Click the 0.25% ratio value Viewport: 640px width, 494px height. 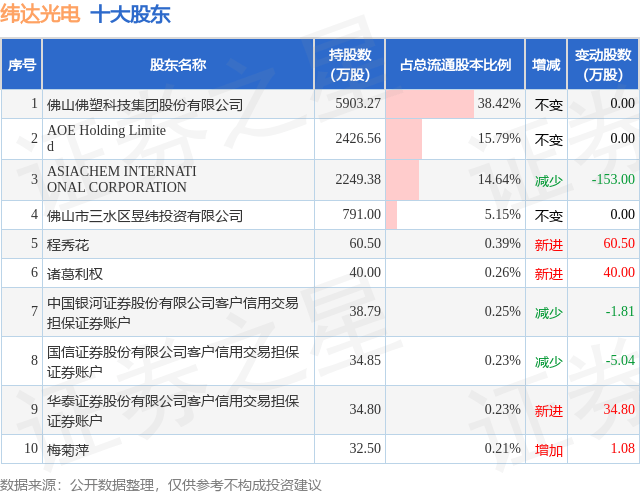(x=502, y=312)
